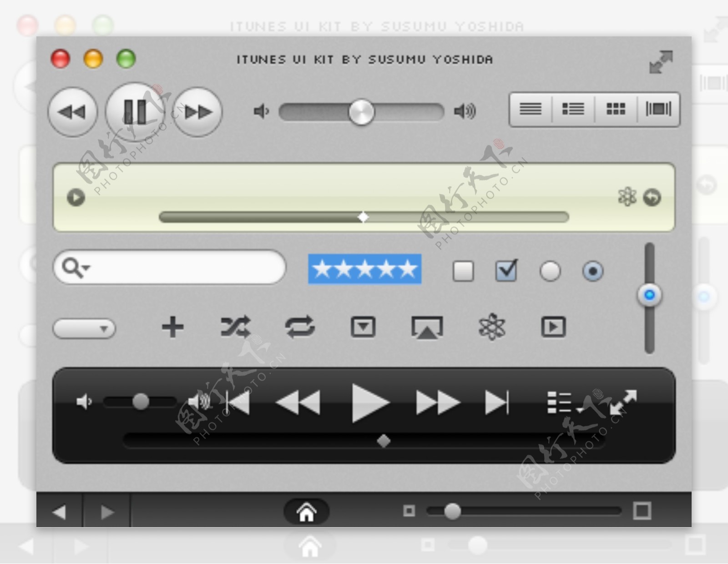Open the small pill-shaped popup menu
Image resolution: width=728 pixels, height=564 pixels.
point(85,328)
